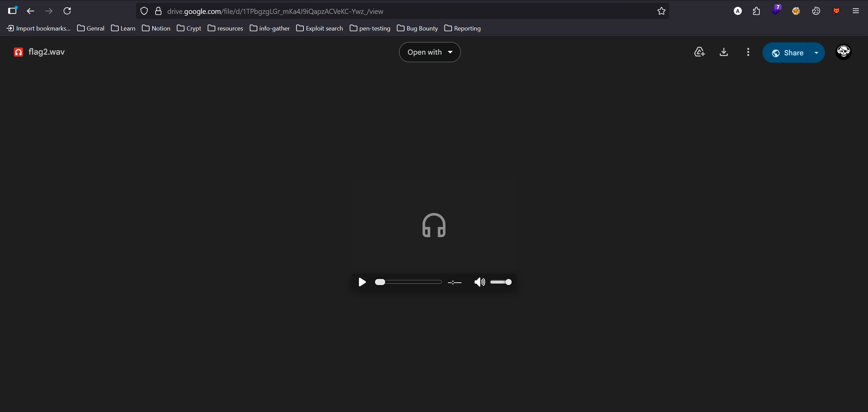The image size is (868, 412).
Task: Download the flag2.wav file
Action: click(x=724, y=52)
